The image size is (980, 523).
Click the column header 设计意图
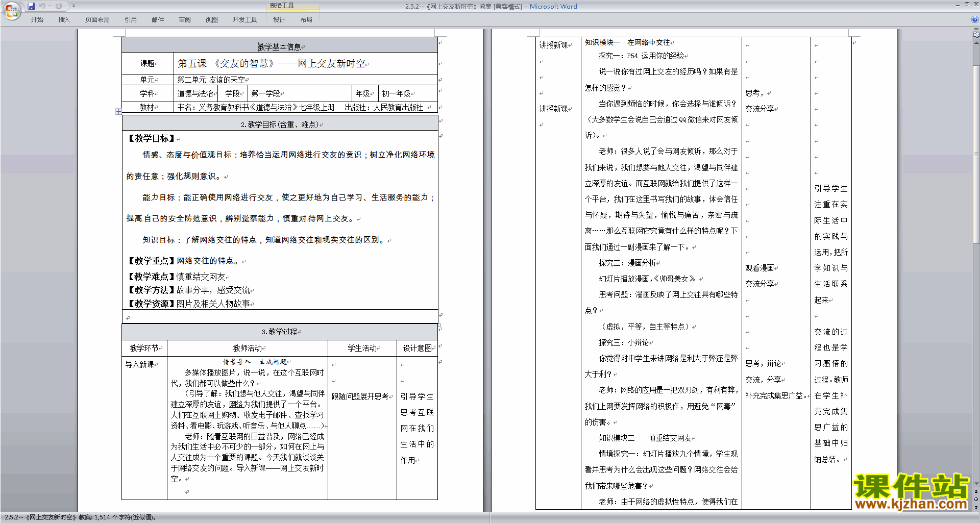coord(418,348)
